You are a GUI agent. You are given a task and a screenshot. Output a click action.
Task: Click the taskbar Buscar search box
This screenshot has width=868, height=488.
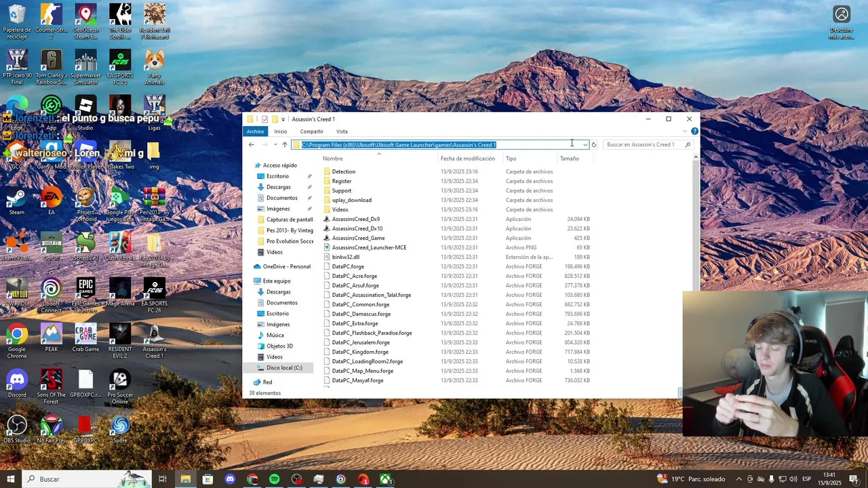click(x=86, y=479)
